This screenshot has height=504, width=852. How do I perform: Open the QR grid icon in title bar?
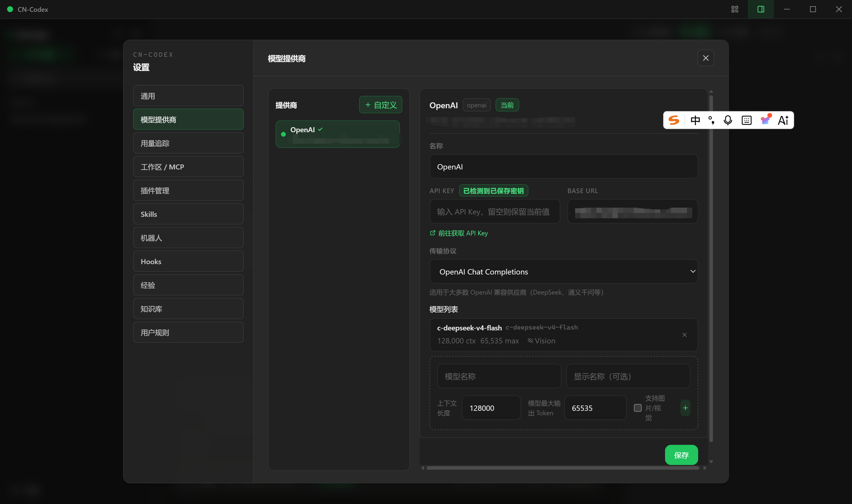pyautogui.click(x=735, y=9)
